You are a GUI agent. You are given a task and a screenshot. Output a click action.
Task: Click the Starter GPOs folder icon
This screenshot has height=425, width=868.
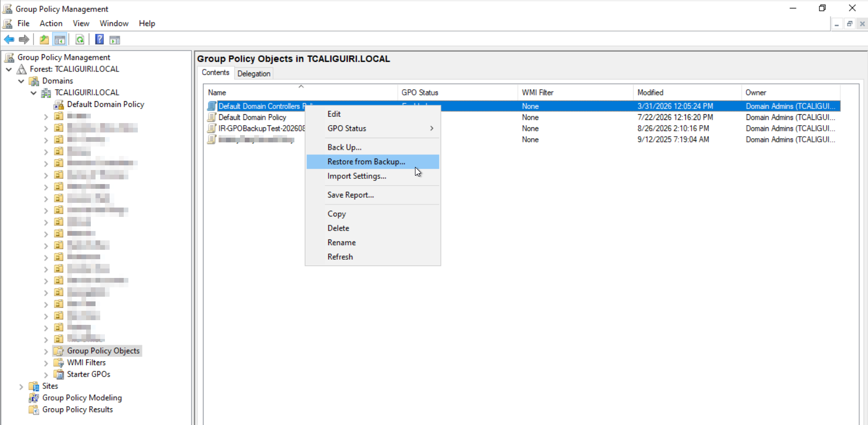[58, 374]
